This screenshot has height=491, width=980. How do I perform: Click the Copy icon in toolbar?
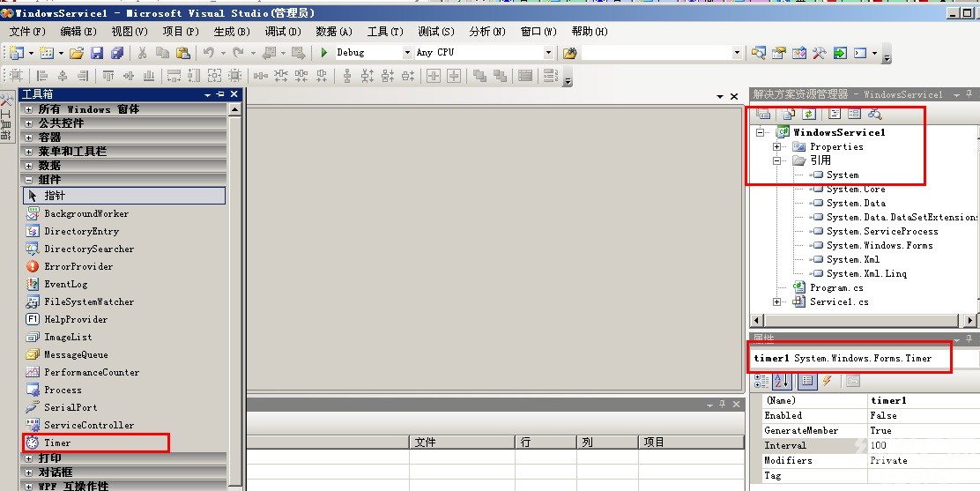[162, 53]
